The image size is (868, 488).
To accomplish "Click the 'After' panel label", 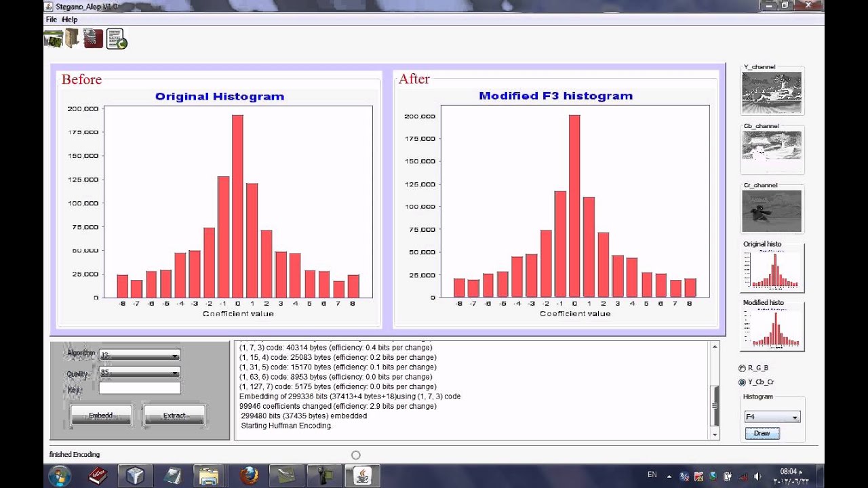I will tap(414, 79).
